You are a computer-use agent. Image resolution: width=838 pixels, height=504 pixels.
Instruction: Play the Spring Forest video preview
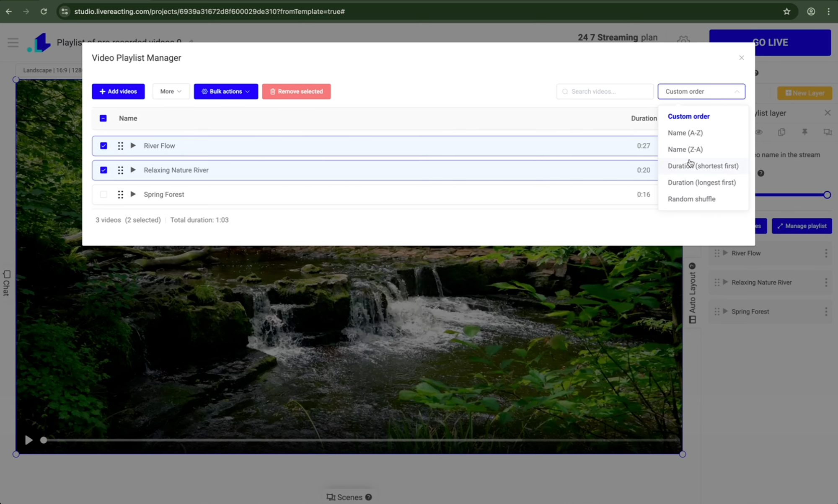tap(133, 194)
